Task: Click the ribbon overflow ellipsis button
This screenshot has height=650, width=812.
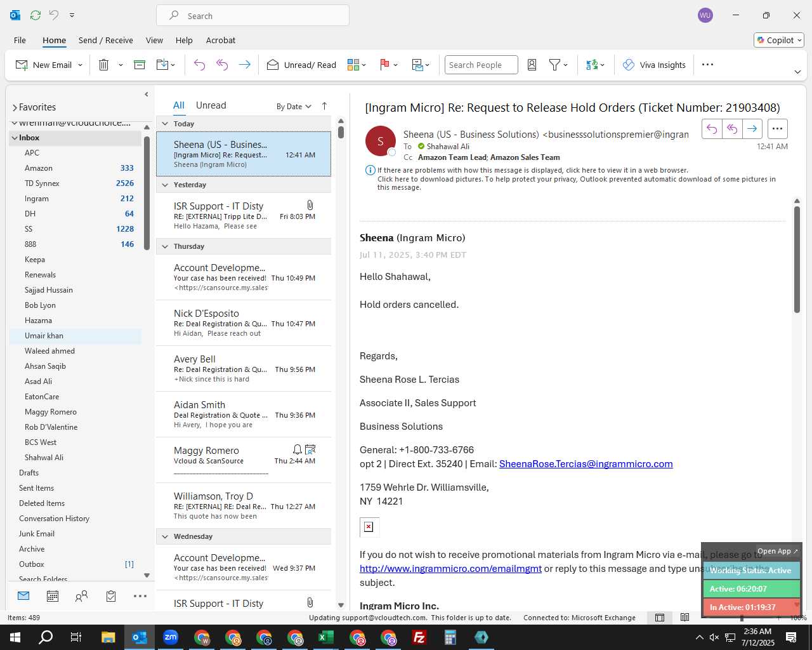Action: click(708, 65)
